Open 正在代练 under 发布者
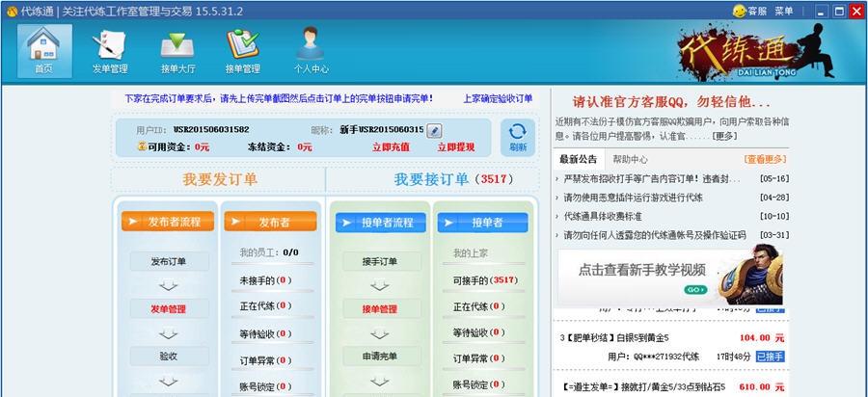Image resolution: width=868 pixels, height=397 pixels. pos(266,305)
